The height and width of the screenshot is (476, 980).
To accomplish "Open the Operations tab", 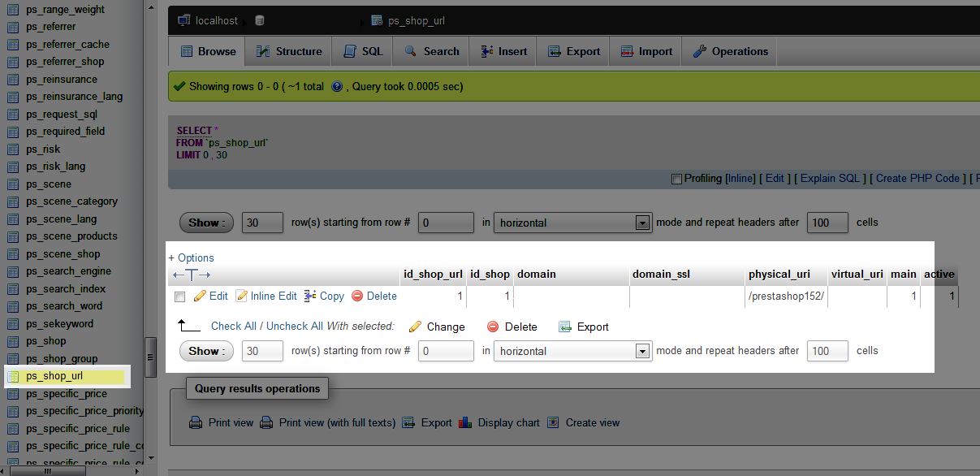I will click(730, 51).
